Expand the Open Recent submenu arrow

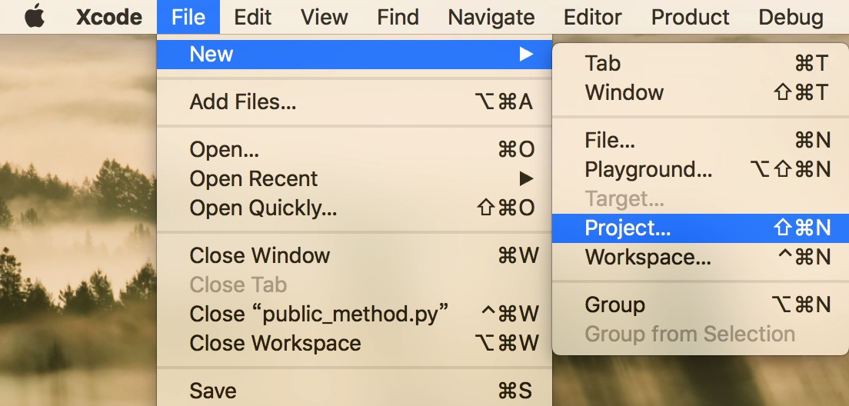pyautogui.click(x=526, y=179)
